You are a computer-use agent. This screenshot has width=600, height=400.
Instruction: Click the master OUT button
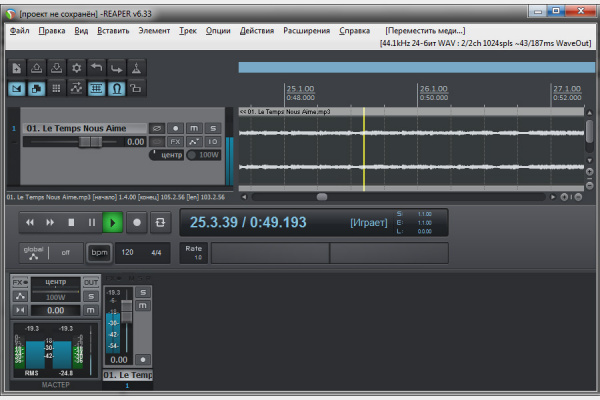tap(91, 282)
